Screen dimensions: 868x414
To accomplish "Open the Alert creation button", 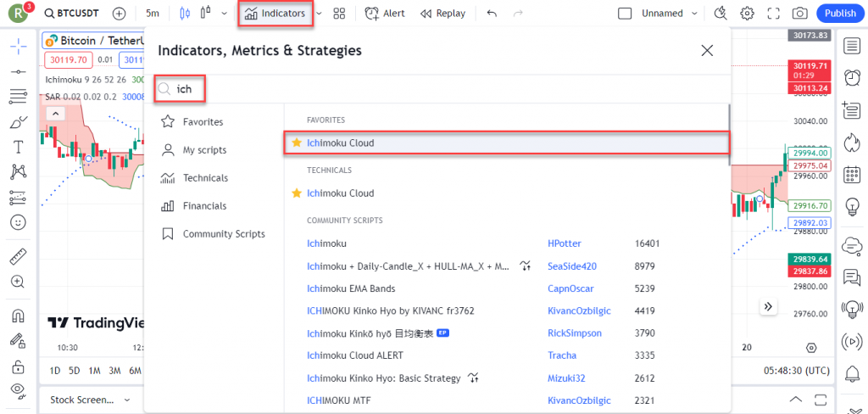I will pyautogui.click(x=385, y=14).
